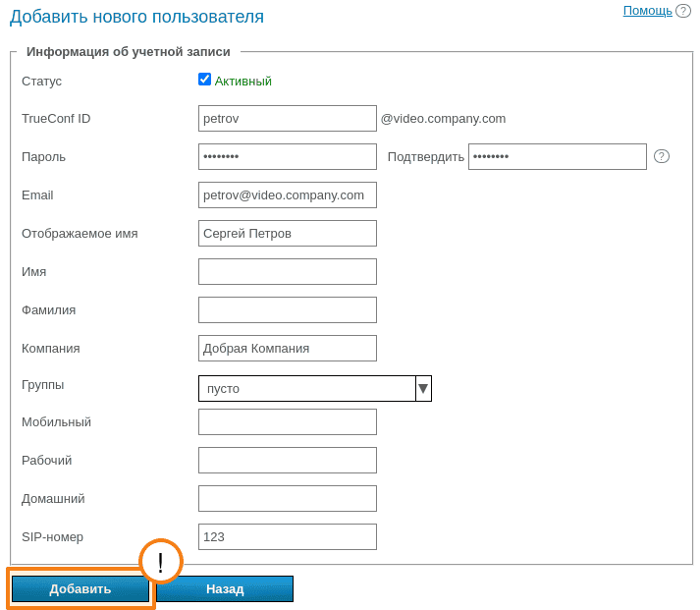Click the Подтвердить password confirmation field
The height and width of the screenshot is (610, 700).
click(x=557, y=157)
